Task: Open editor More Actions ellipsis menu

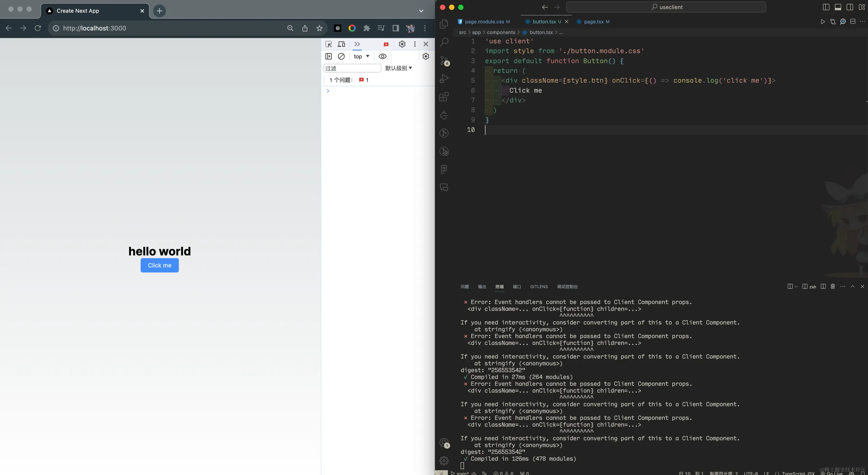Action: click(862, 22)
